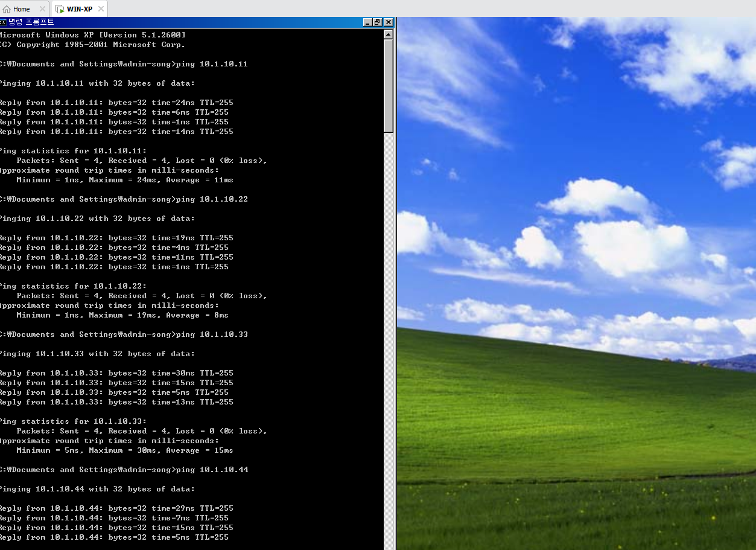Click 'Pinging 10.1.10.33 with 32 bytes of data'
756x550 pixels.
tap(97, 354)
